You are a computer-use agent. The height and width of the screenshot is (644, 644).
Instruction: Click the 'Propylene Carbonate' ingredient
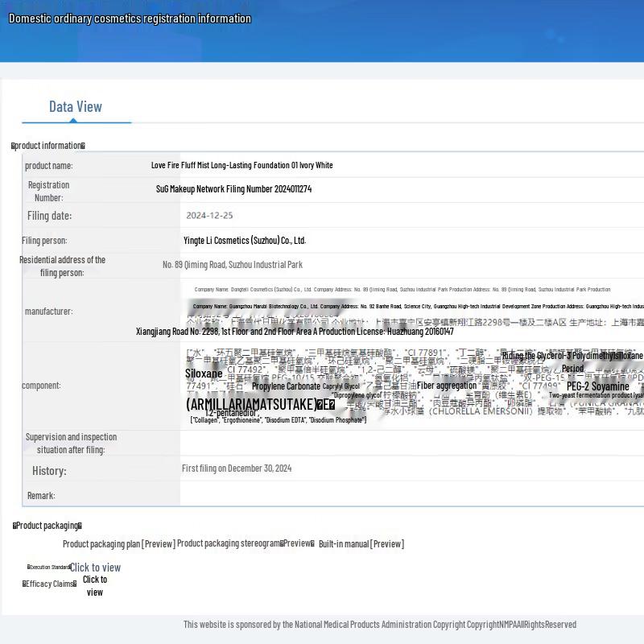[x=286, y=386]
